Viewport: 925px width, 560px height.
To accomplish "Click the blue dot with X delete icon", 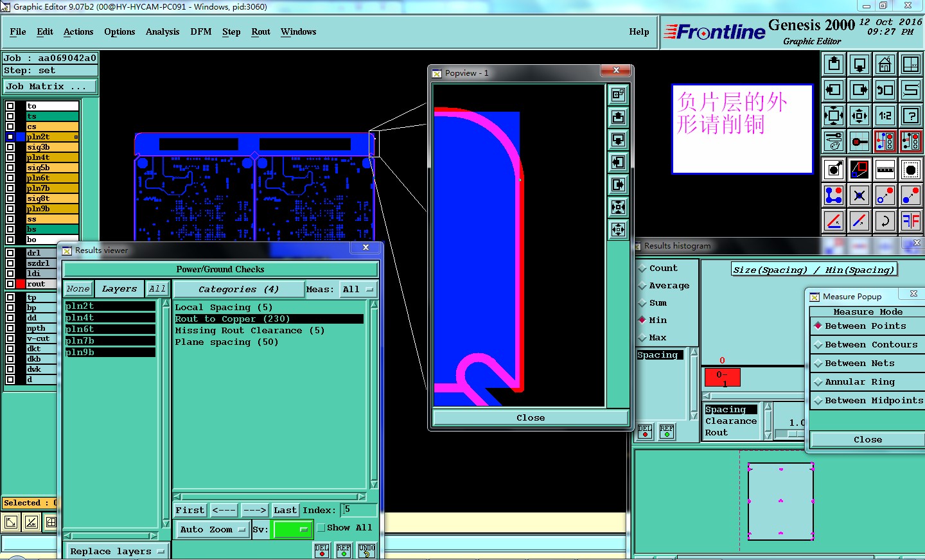I will click(859, 195).
